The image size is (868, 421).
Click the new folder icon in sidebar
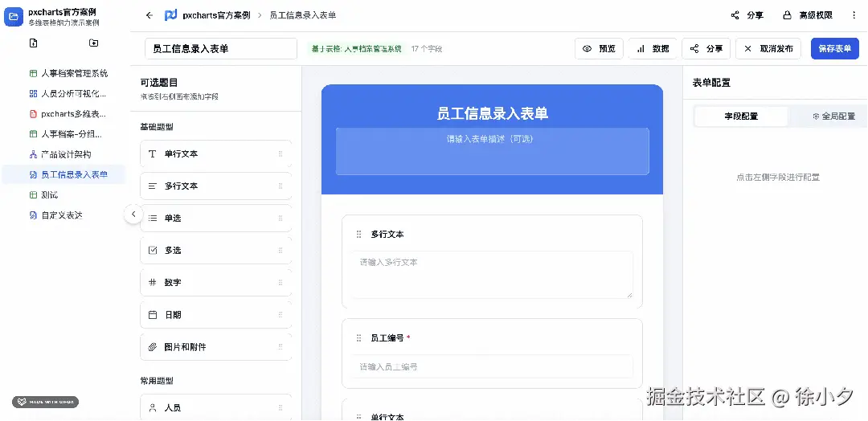click(x=93, y=43)
